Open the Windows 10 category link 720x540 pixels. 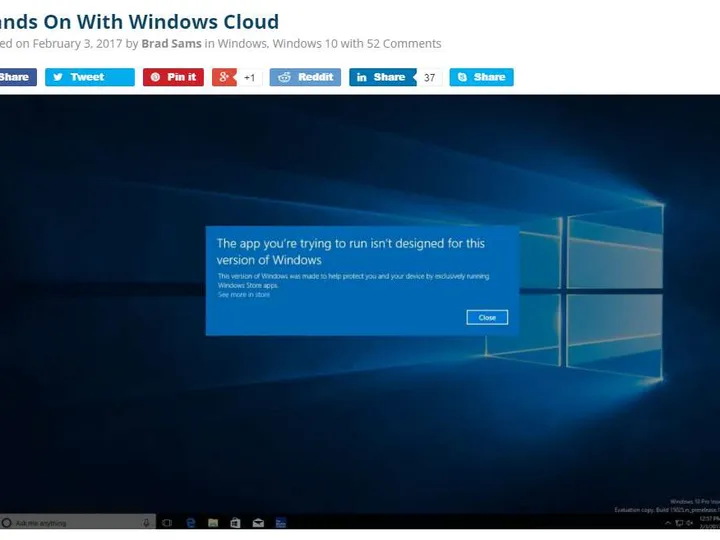[304, 44]
